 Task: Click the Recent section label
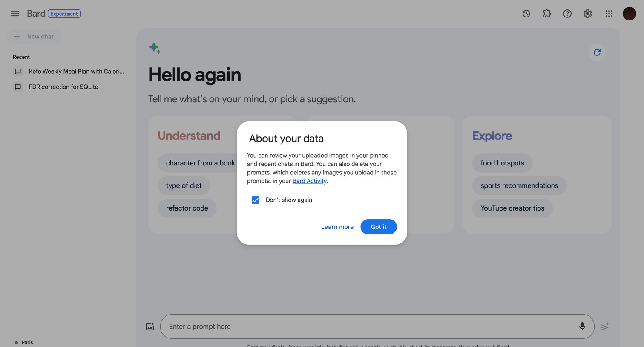click(x=21, y=57)
